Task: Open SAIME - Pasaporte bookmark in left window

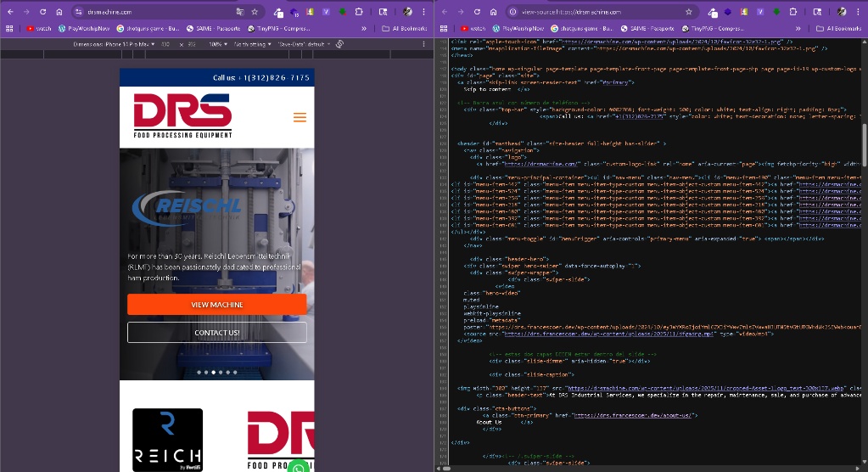Action: (x=214, y=28)
